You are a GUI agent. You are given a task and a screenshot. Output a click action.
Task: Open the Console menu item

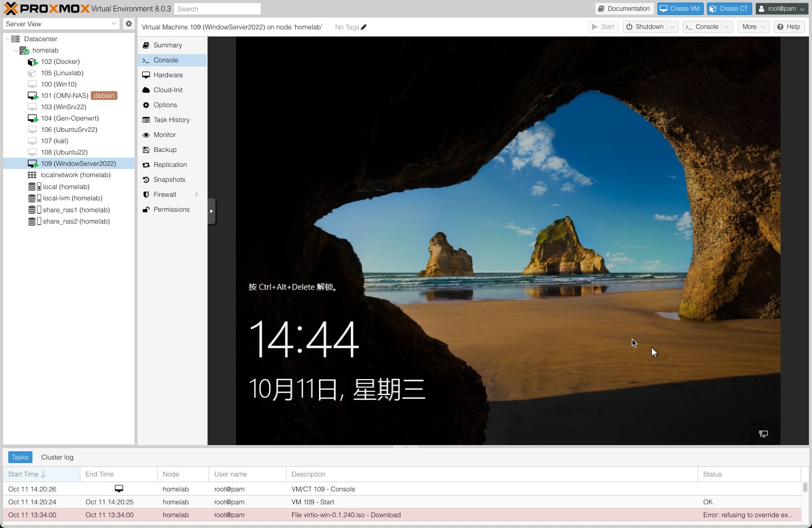click(172, 60)
